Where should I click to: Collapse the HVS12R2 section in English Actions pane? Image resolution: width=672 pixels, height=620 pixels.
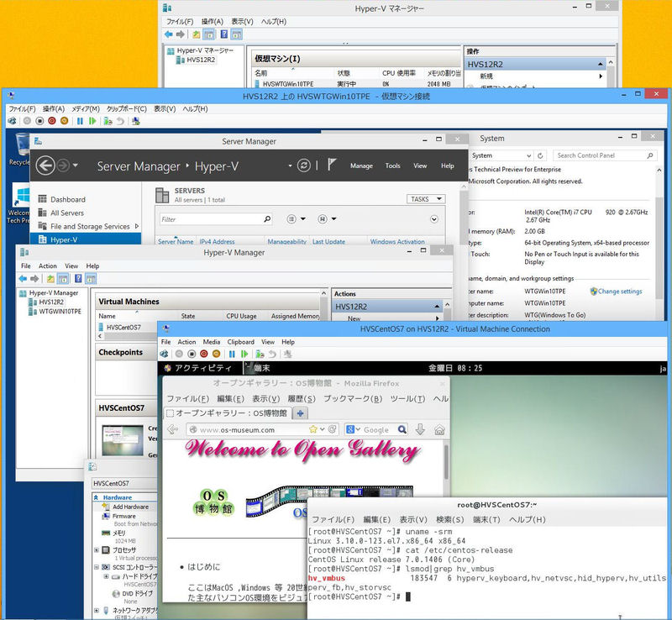(437, 307)
